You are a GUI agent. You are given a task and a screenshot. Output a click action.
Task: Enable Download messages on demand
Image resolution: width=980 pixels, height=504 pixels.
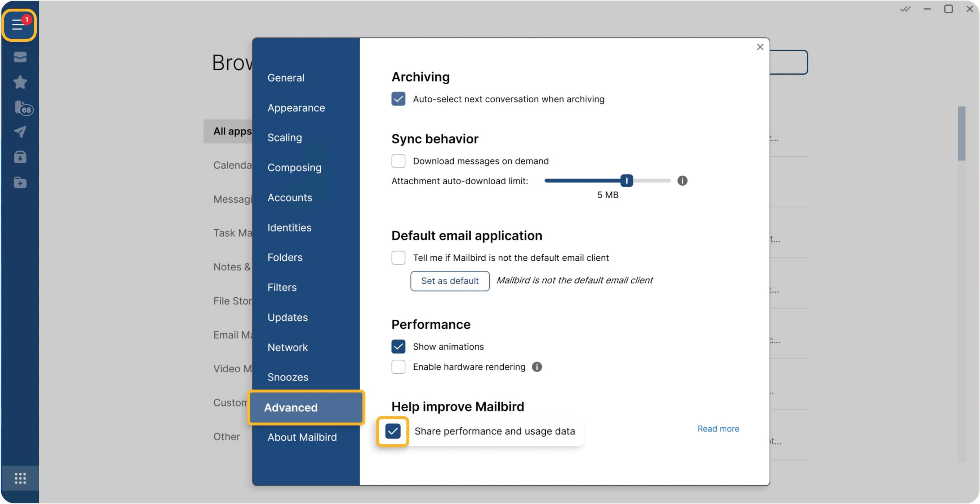pos(398,161)
